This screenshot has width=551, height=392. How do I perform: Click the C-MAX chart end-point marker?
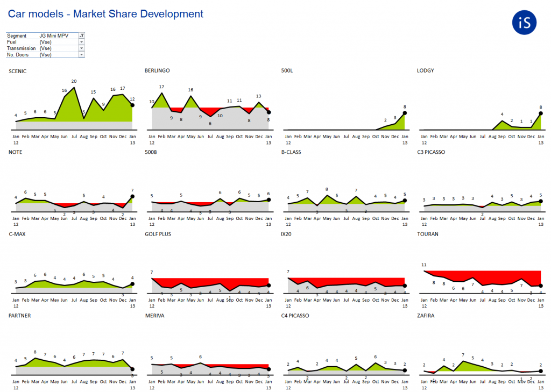click(x=132, y=284)
